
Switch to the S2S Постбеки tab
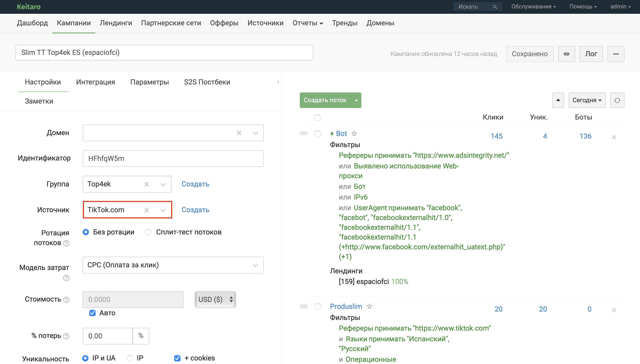tap(207, 82)
